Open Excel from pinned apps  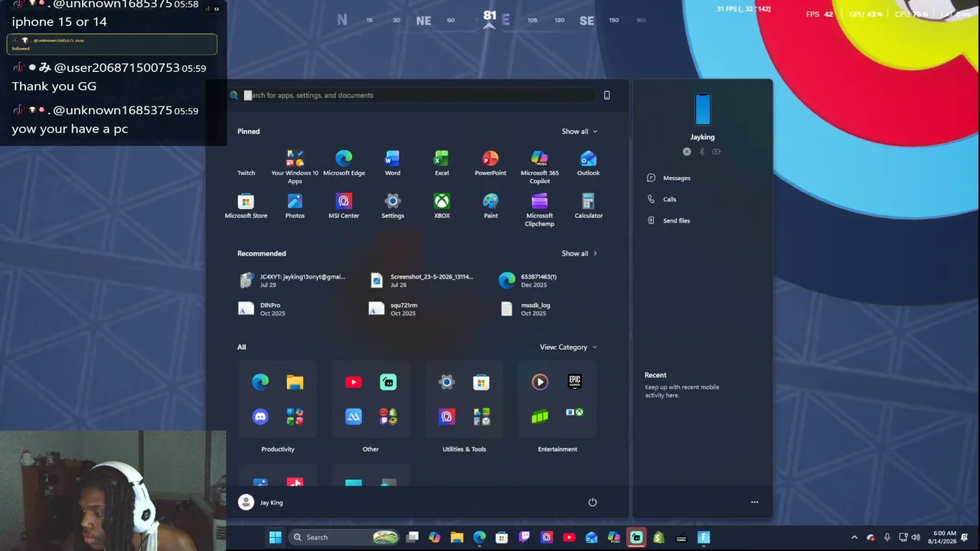pyautogui.click(x=442, y=163)
